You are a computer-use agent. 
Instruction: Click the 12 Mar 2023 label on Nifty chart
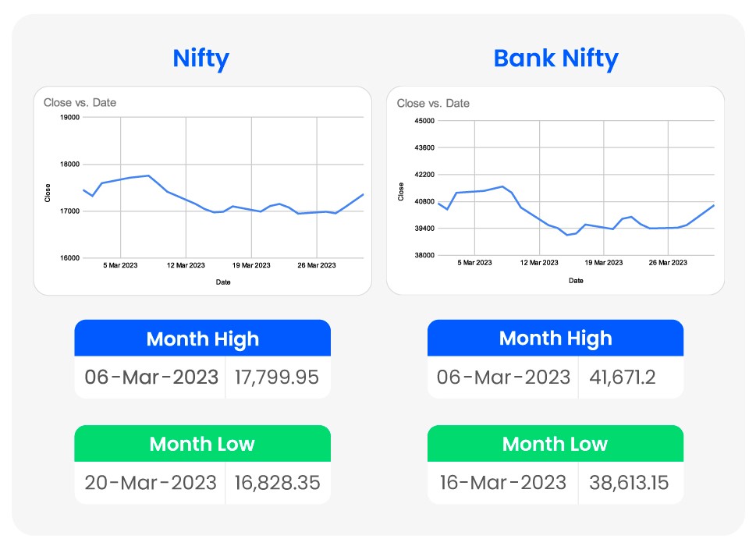tap(186, 265)
